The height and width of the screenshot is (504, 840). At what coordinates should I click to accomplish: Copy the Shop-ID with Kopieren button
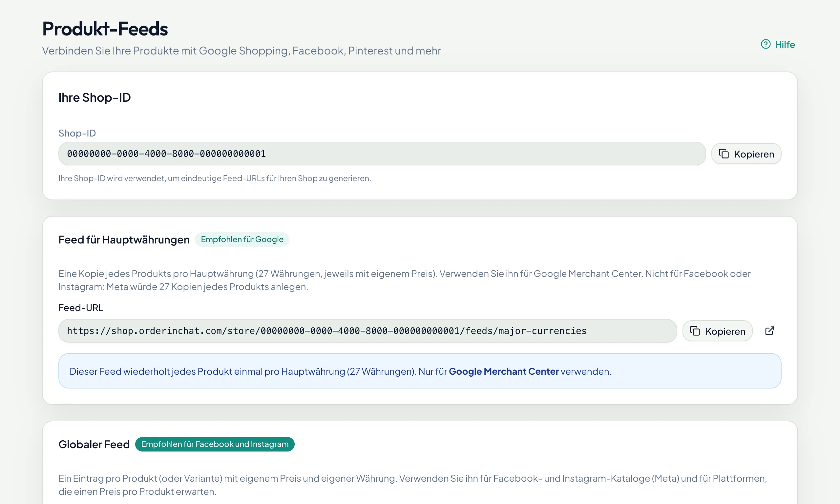tap(746, 154)
